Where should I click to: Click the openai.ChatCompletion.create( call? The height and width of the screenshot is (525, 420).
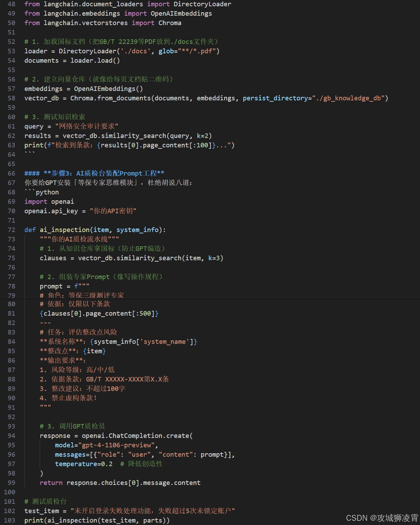[x=137, y=436]
